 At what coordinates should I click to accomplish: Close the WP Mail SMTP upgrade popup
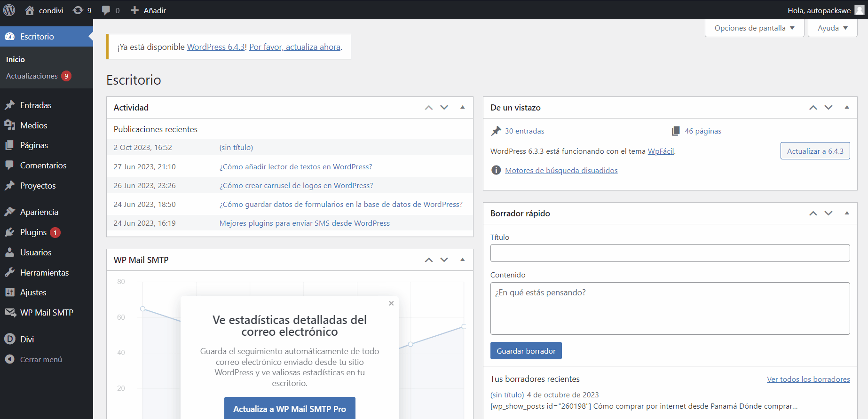[391, 303]
